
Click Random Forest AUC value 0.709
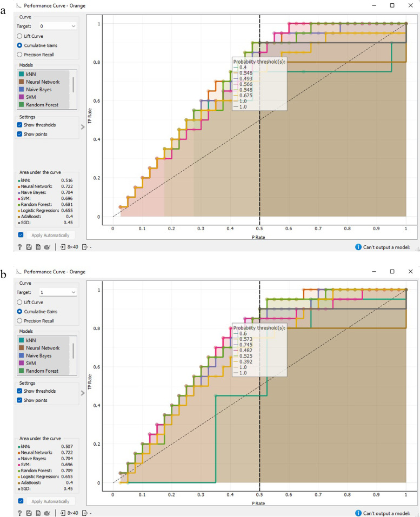66,471
